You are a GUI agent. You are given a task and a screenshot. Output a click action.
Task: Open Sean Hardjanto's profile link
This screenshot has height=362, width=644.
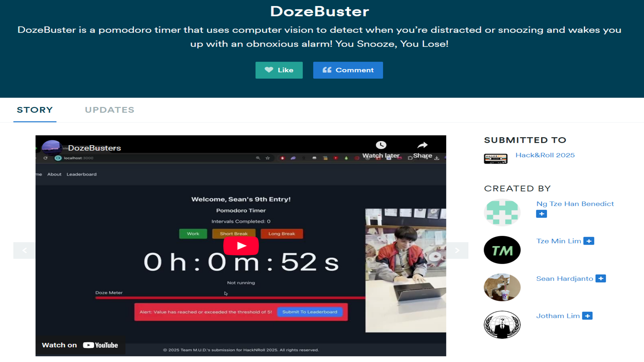click(x=565, y=279)
